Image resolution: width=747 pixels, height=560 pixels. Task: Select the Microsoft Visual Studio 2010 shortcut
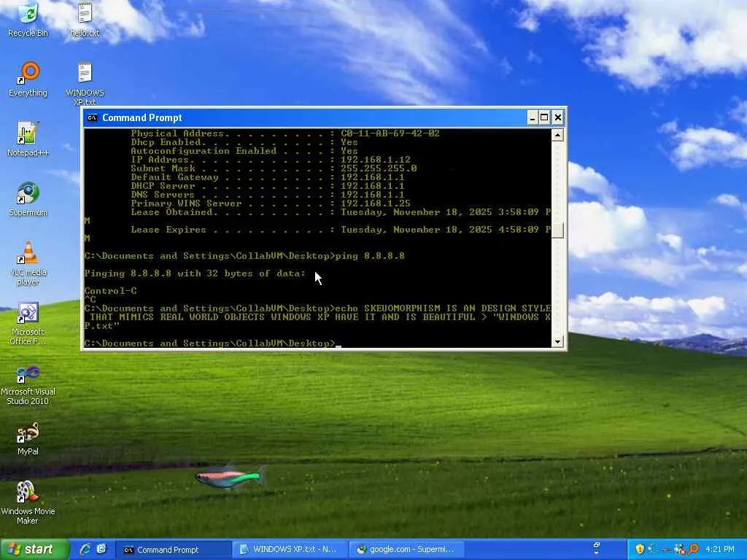pyautogui.click(x=28, y=384)
